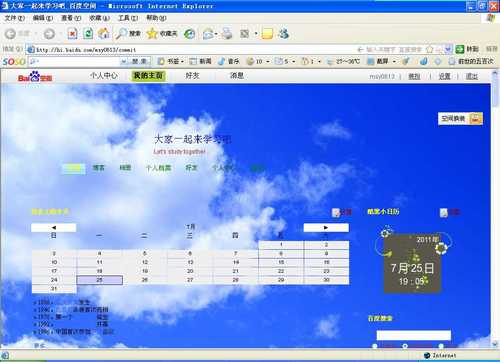The image size is (500, 362).
Task: Click the SOSO 搜索 button
Action: pyautogui.click(x=139, y=61)
